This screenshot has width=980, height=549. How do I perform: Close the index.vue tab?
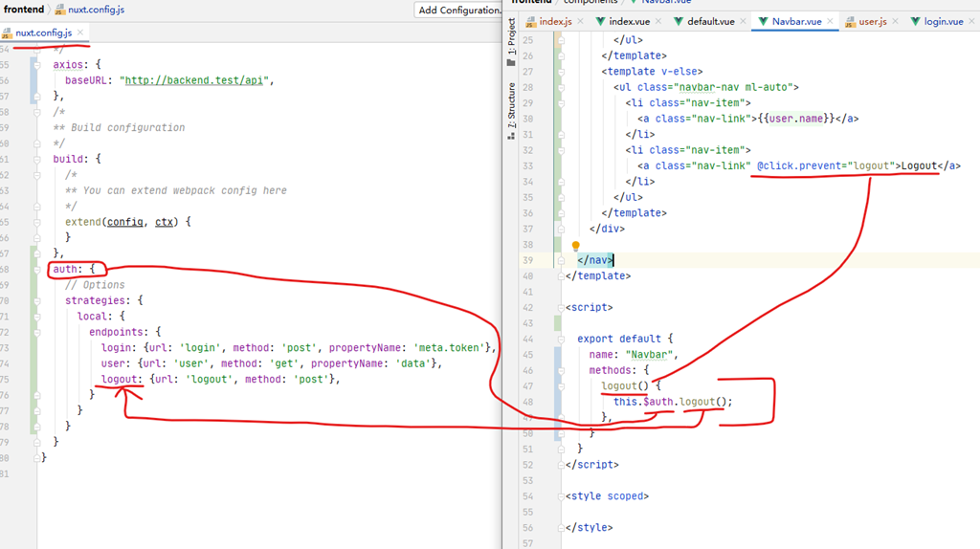(658, 21)
